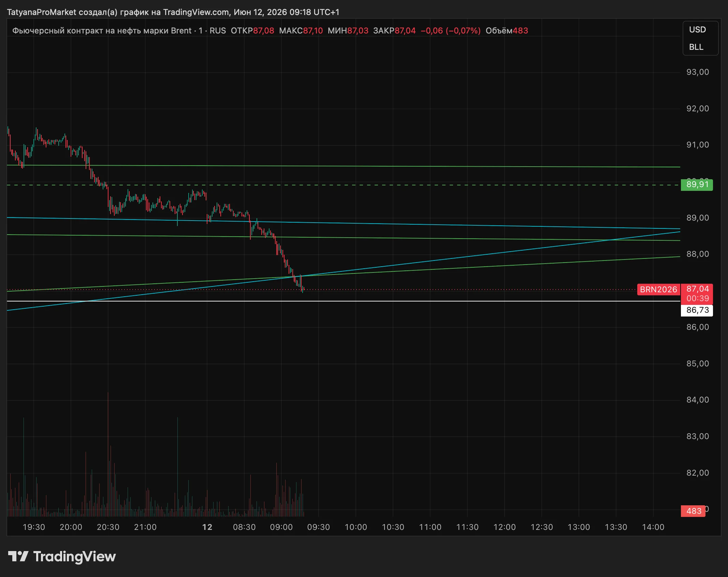
Task: Click the TradingView logo at bottom
Action: [x=62, y=557]
